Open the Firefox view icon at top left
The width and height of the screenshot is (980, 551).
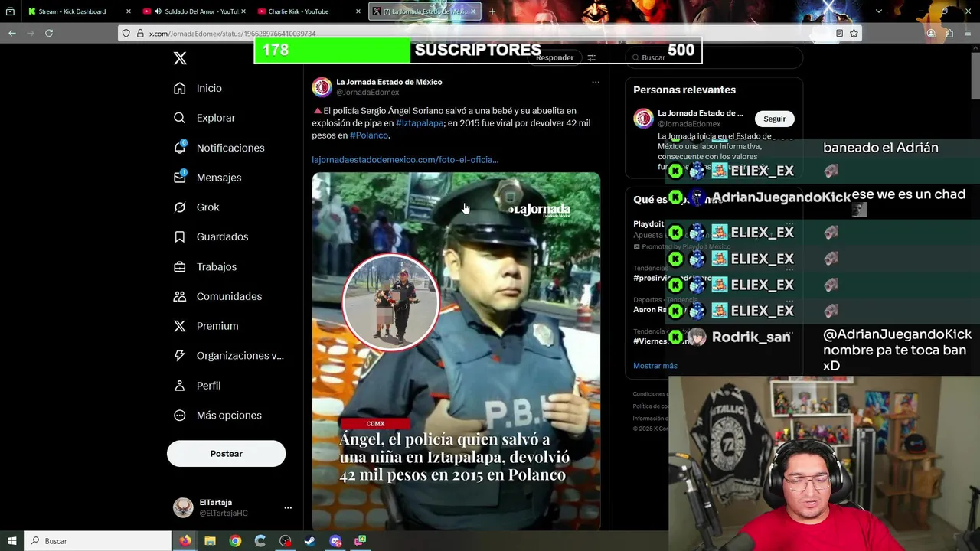click(x=10, y=11)
